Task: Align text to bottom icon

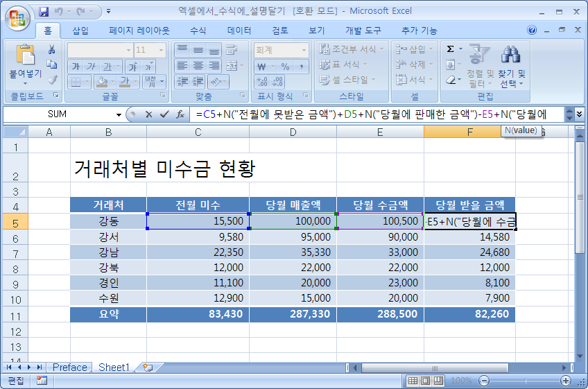Action: (x=214, y=49)
